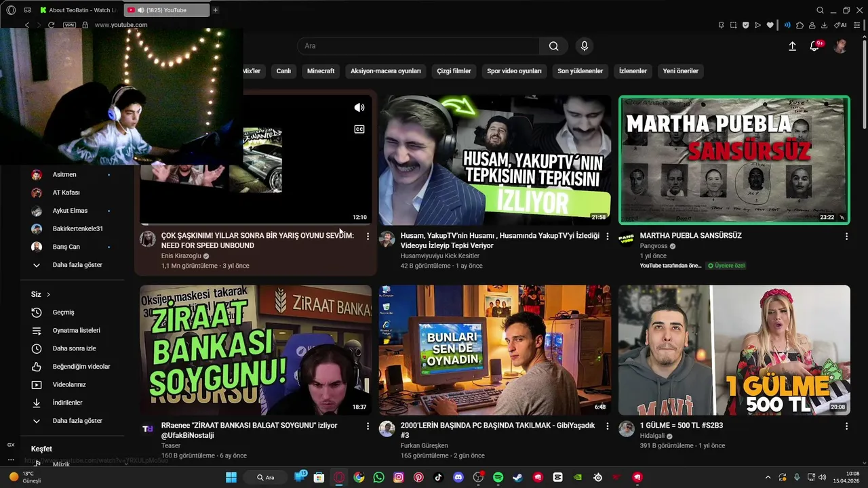Open the YouTube create/upload icon
The width and height of the screenshot is (868, 488).
pos(792,46)
